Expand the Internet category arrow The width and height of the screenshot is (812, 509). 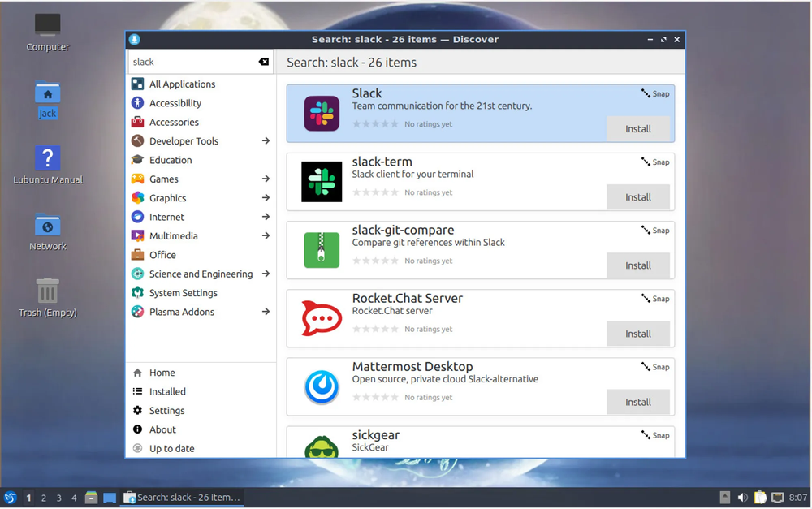click(266, 217)
